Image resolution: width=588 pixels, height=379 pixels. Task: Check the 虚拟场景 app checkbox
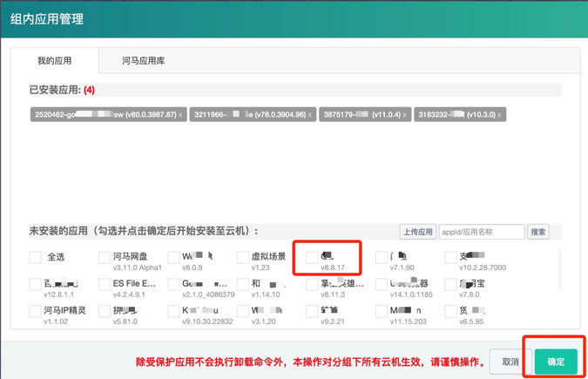(243, 258)
